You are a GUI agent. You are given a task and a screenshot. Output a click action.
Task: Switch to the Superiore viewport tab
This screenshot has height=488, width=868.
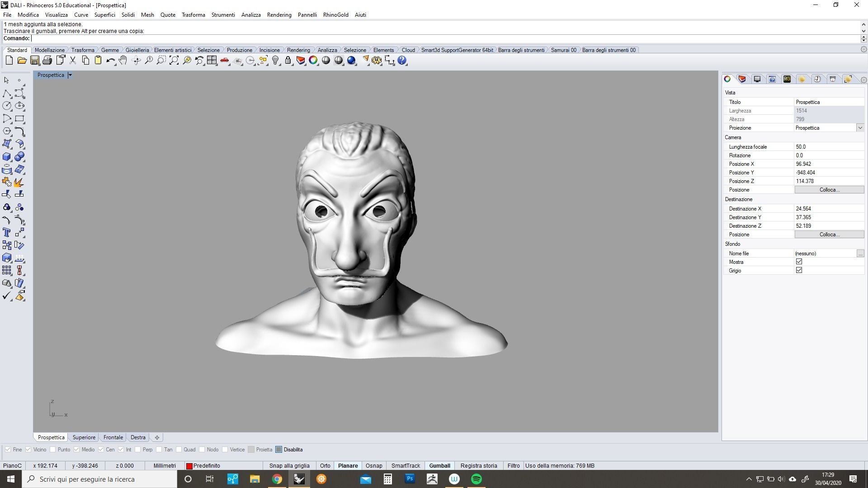(84, 437)
